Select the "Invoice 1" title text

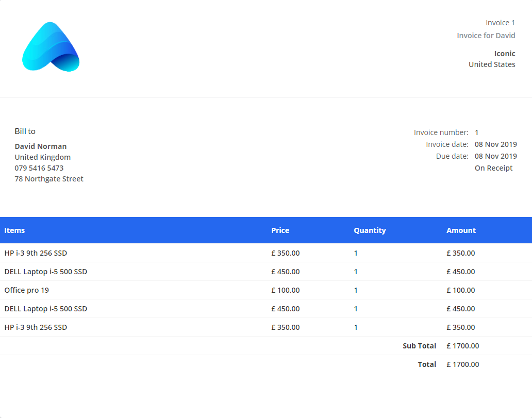(500, 23)
